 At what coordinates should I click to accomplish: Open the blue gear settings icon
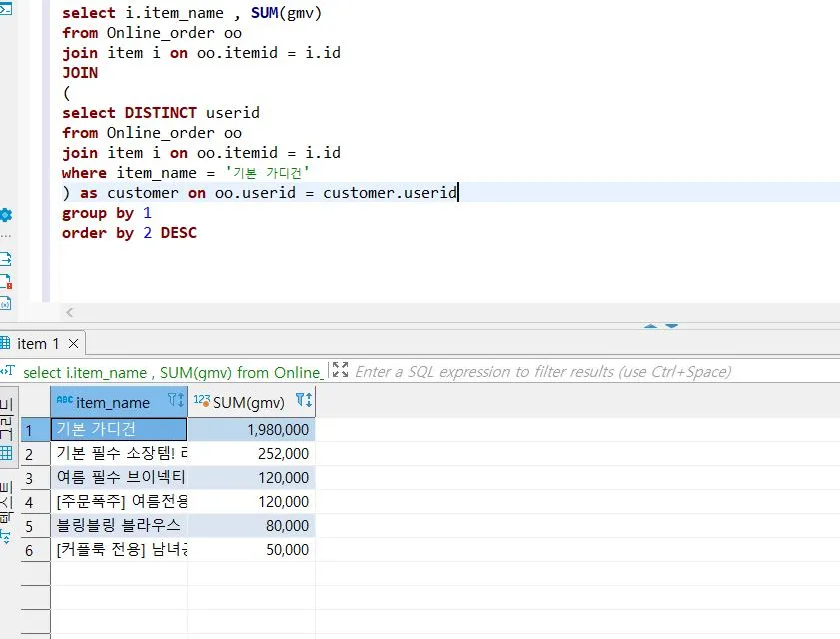(5, 215)
